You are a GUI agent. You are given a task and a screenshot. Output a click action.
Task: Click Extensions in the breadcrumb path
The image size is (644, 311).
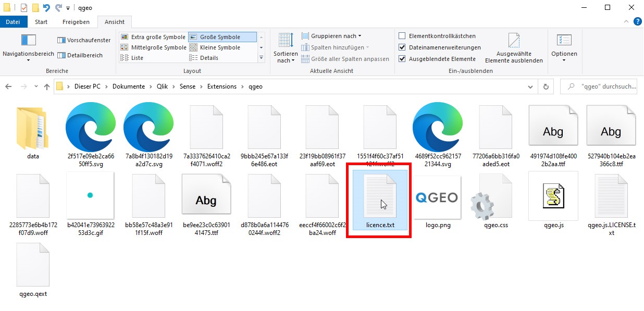[221, 86]
